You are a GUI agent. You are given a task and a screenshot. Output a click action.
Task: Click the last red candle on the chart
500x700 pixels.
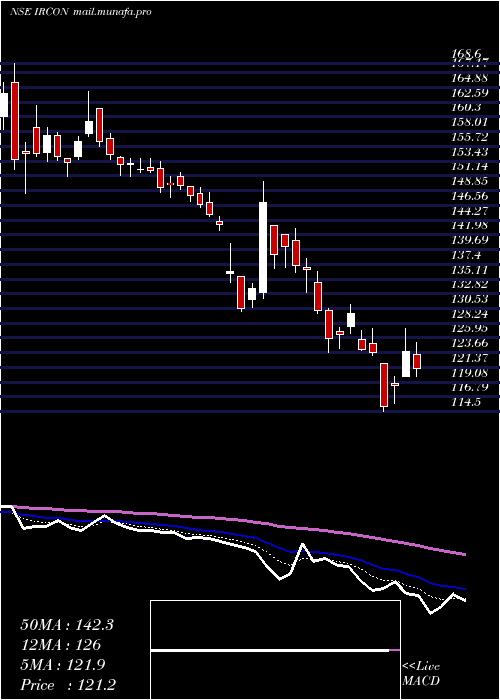pyautogui.click(x=417, y=361)
